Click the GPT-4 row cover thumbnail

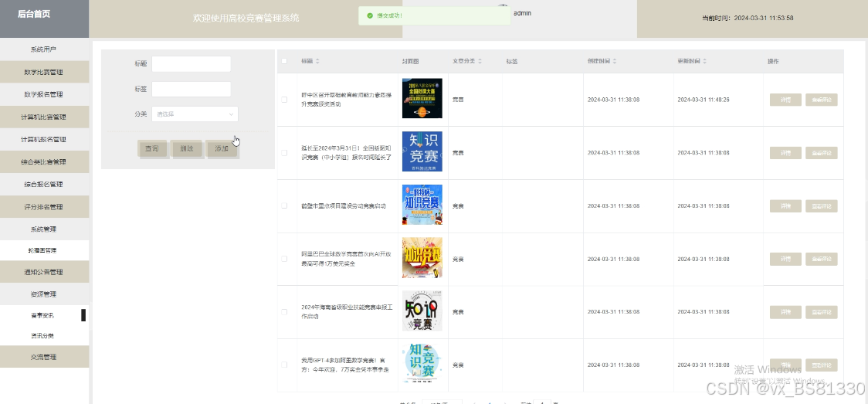point(422,364)
